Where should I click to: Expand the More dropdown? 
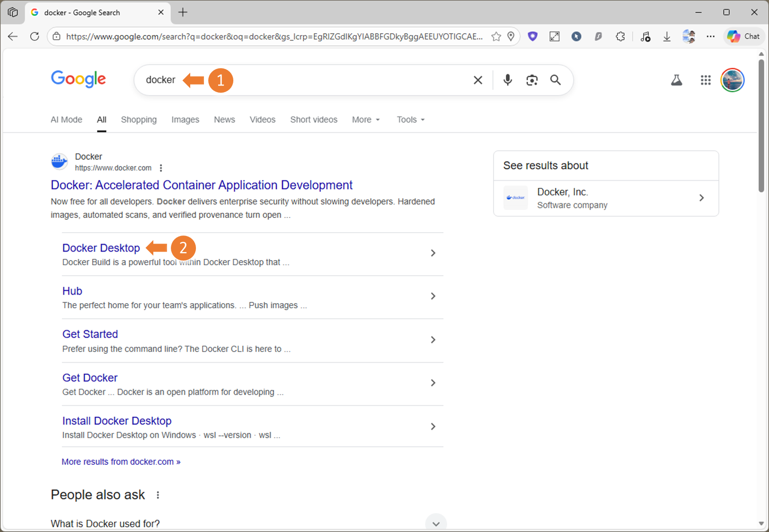pyautogui.click(x=366, y=120)
